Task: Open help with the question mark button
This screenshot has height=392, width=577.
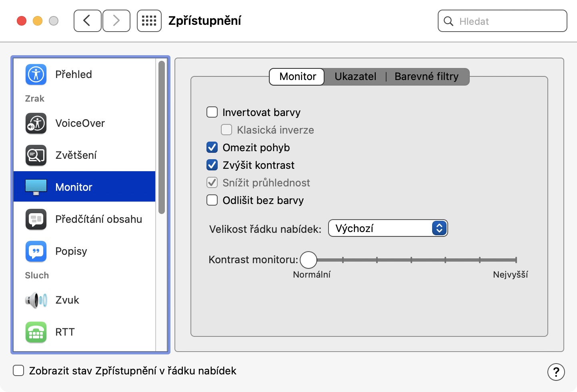Action: [556, 372]
